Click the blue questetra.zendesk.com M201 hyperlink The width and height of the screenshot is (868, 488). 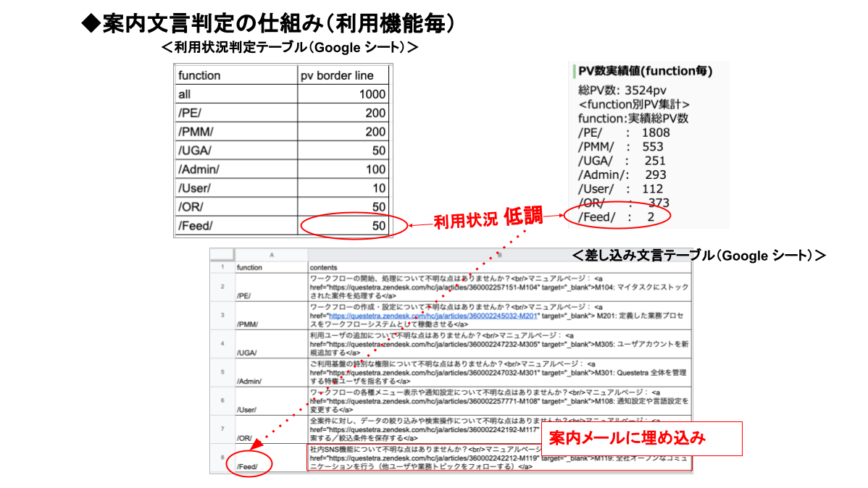(432, 316)
